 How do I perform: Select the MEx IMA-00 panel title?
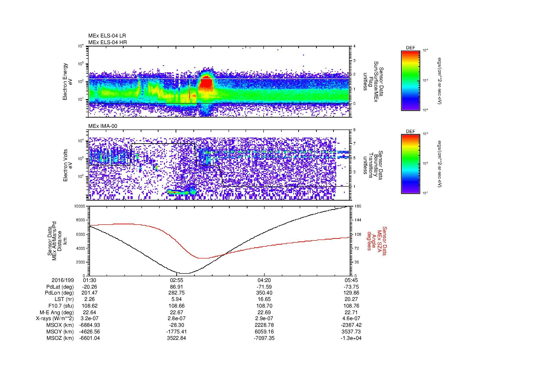(x=103, y=126)
